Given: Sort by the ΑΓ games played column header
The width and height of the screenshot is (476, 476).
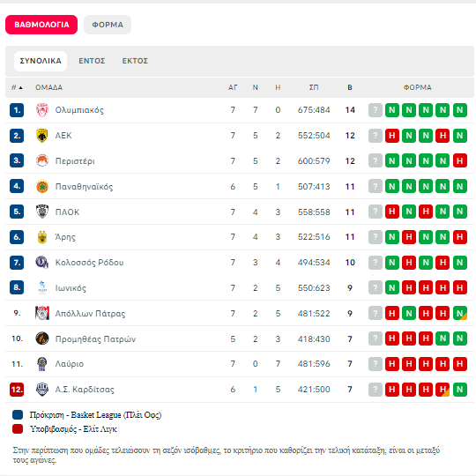Looking at the screenshot, I should click(233, 87).
